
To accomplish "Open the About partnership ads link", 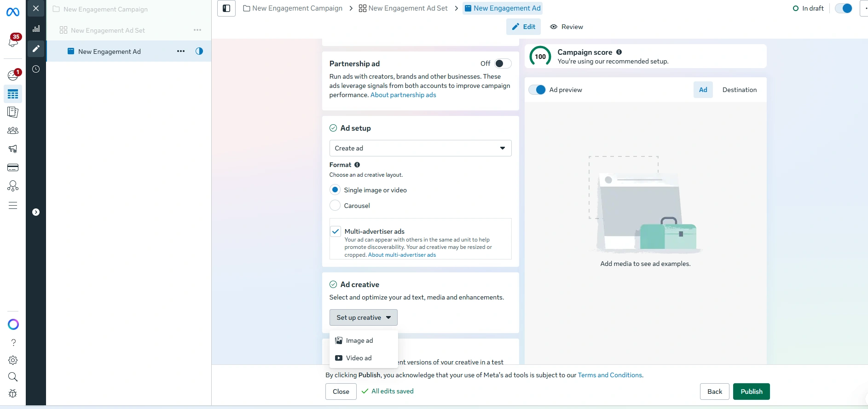I will (x=403, y=95).
